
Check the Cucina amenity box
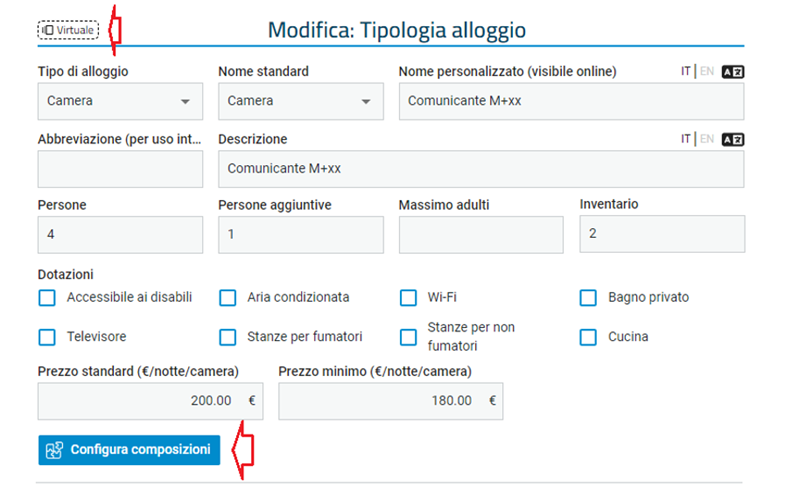pyautogui.click(x=588, y=337)
